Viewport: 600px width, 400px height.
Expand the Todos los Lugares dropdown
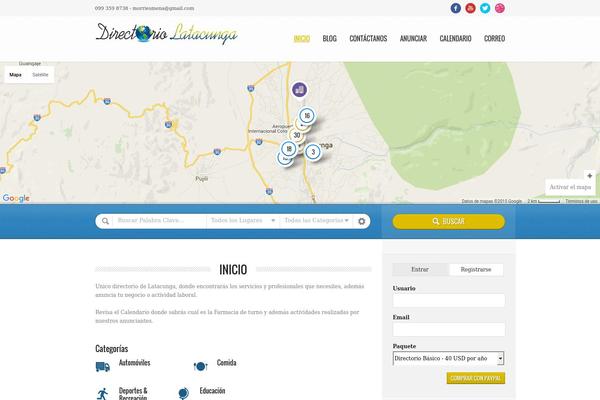(243, 220)
